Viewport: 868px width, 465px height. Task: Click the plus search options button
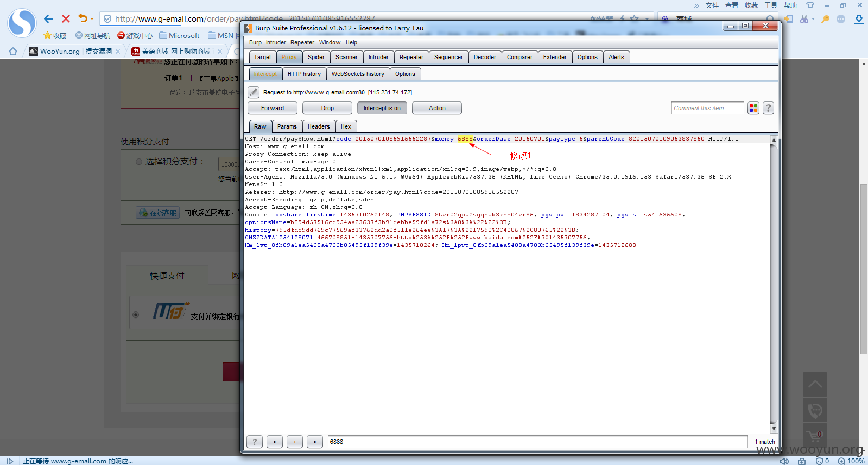295,442
